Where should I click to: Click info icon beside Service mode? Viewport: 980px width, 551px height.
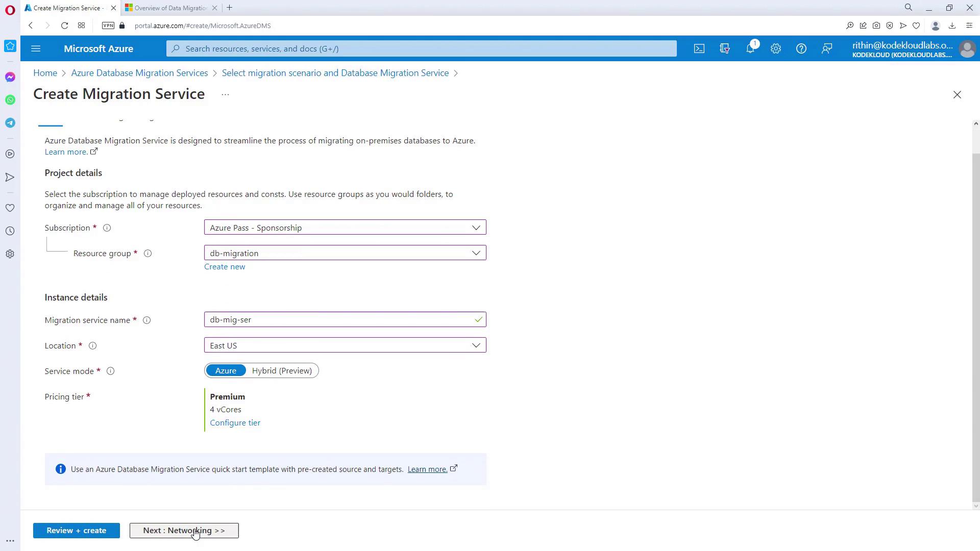110,371
